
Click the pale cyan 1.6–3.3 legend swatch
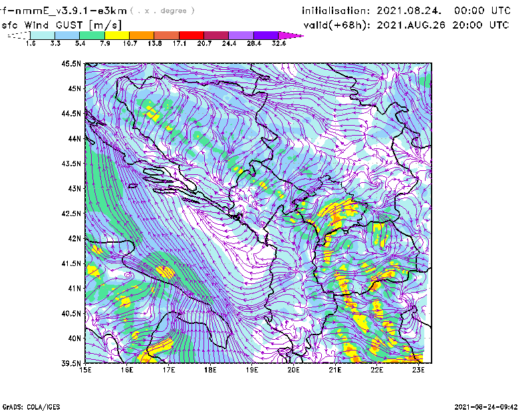point(43,35)
